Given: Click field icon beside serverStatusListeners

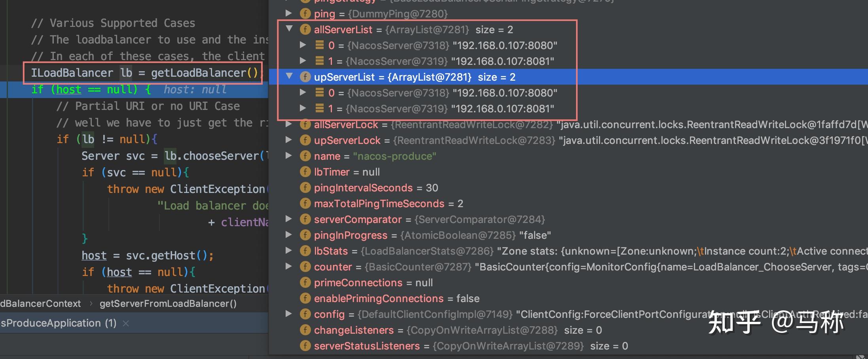Looking at the screenshot, I should coord(305,346).
